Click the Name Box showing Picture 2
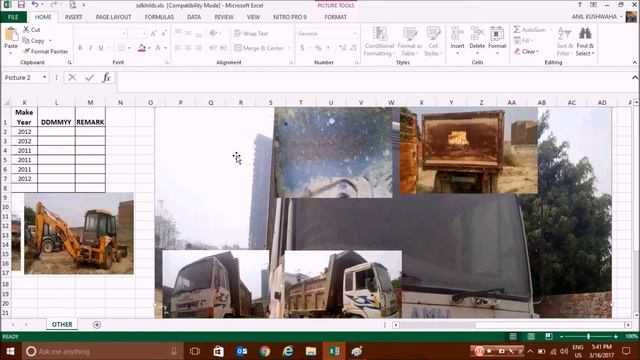Image resolution: width=640 pixels, height=360 pixels. click(21, 78)
